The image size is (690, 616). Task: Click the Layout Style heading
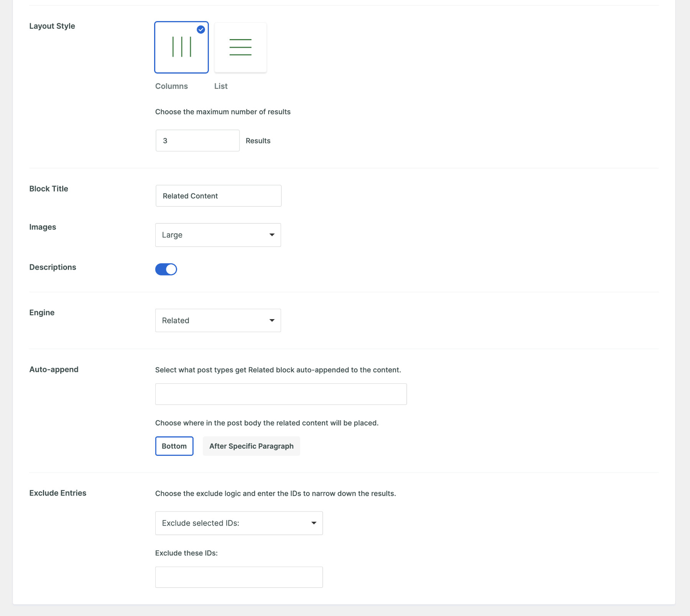(x=52, y=26)
